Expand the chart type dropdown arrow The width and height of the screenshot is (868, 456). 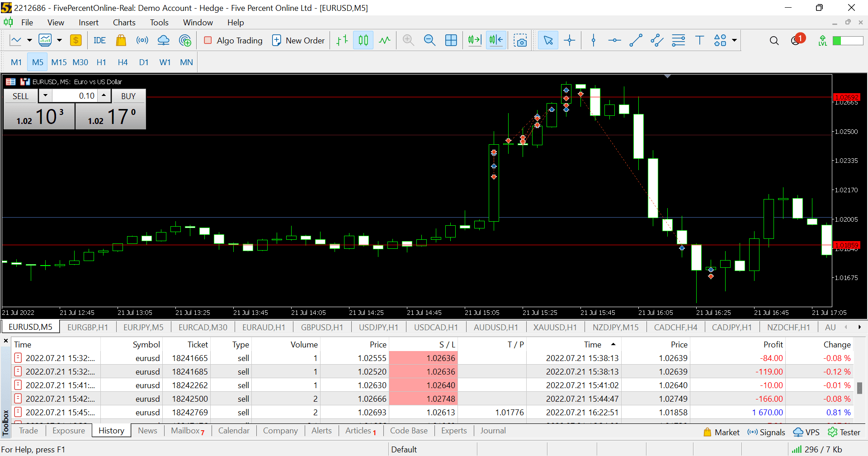coord(29,40)
